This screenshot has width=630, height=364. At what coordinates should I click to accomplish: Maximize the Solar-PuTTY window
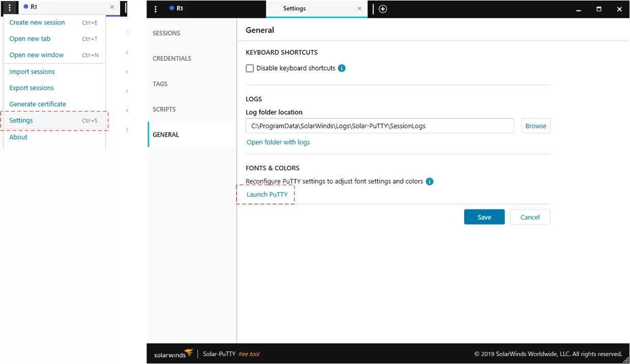599,9
